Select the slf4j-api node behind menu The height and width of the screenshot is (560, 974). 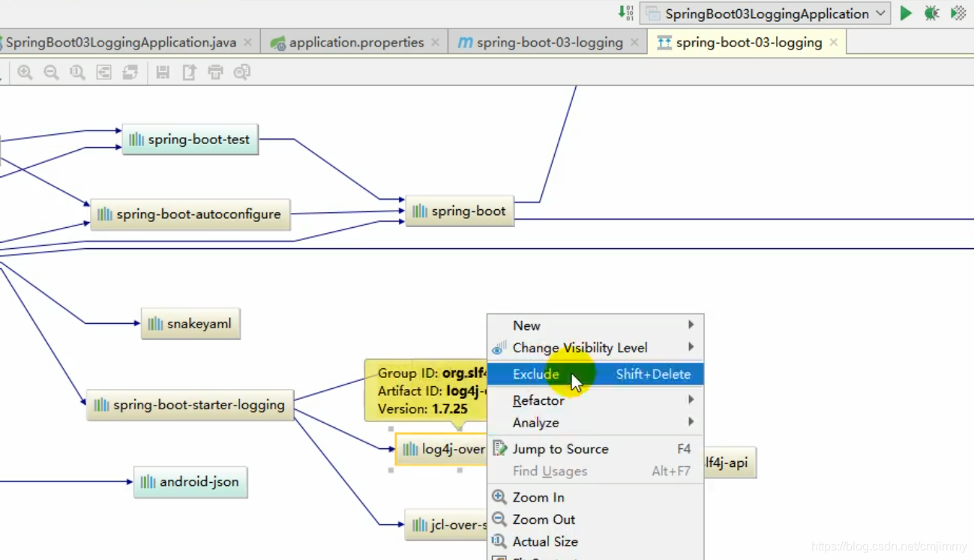(729, 463)
